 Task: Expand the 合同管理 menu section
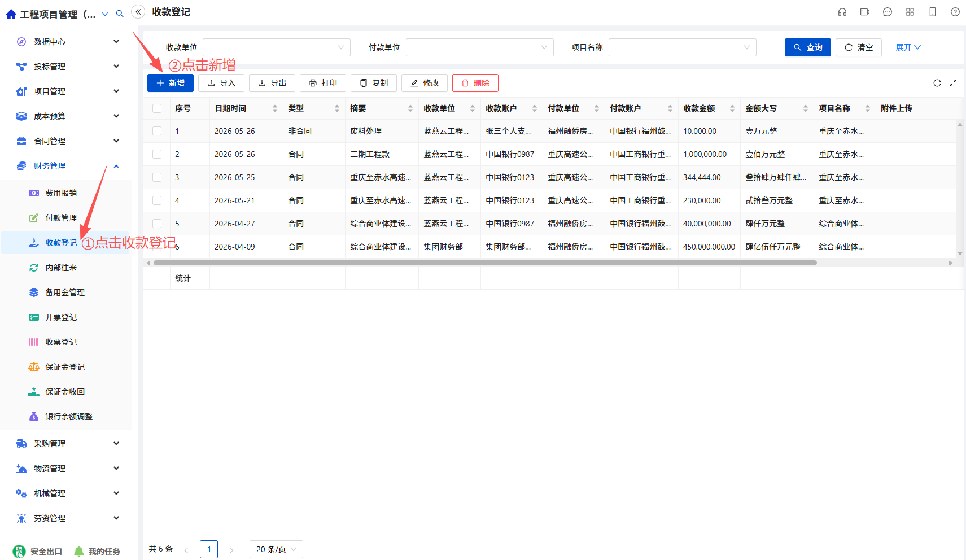coord(68,141)
